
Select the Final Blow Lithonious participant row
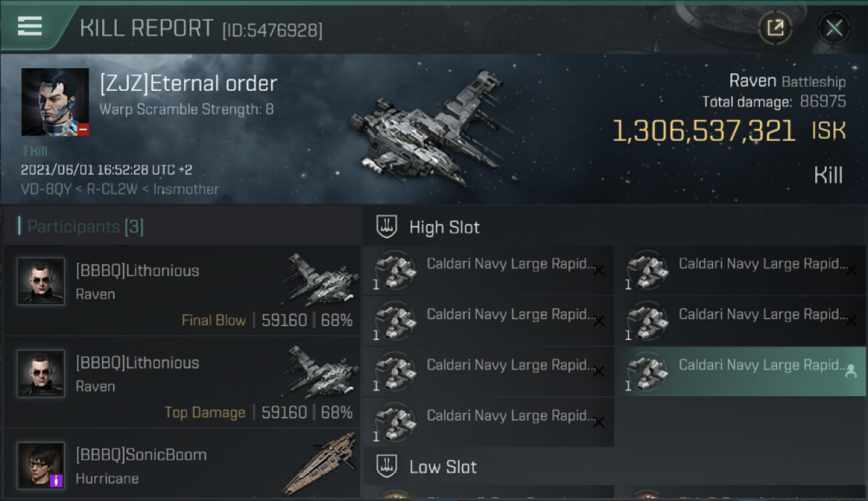(x=182, y=291)
